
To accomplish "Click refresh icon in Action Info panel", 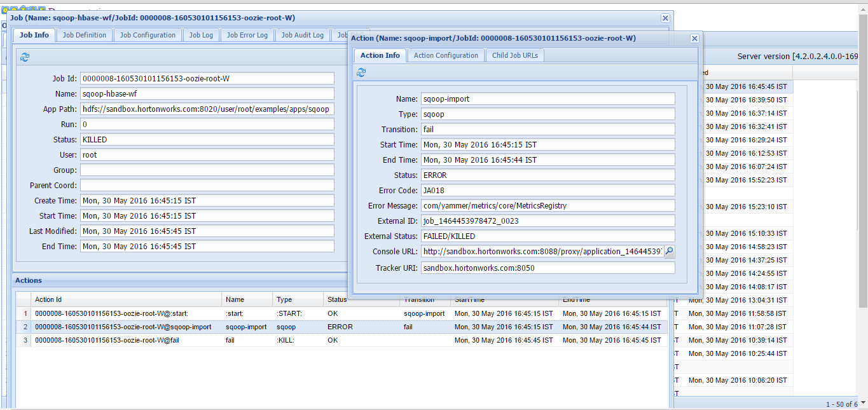I will pyautogui.click(x=361, y=73).
